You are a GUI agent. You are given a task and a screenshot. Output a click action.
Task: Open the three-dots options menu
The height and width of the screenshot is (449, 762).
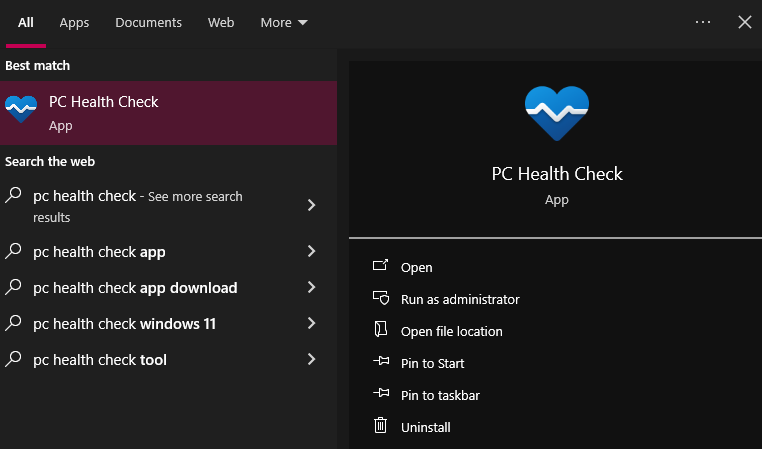703,22
